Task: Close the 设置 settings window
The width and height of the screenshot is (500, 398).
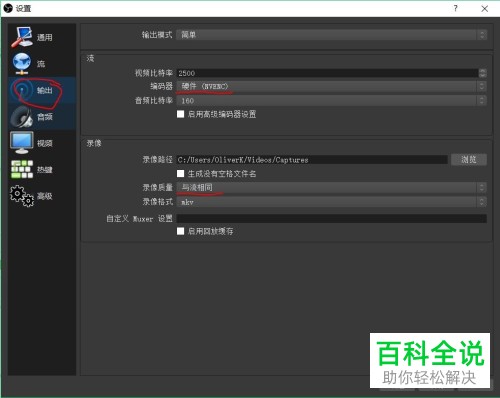Action: (x=485, y=9)
